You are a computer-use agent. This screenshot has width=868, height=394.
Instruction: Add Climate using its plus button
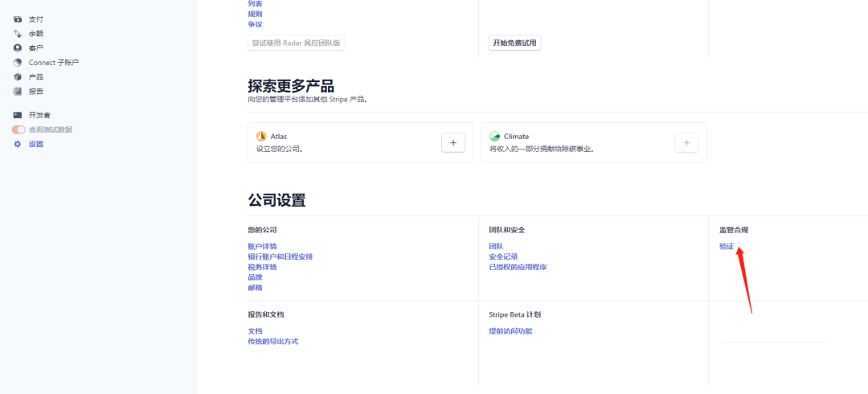(686, 142)
